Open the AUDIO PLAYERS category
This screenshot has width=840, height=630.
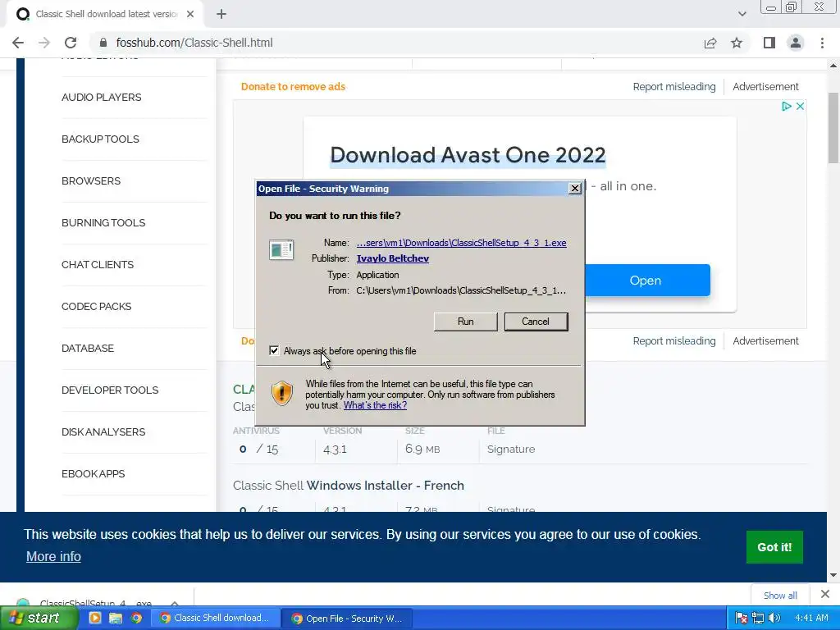click(x=101, y=98)
